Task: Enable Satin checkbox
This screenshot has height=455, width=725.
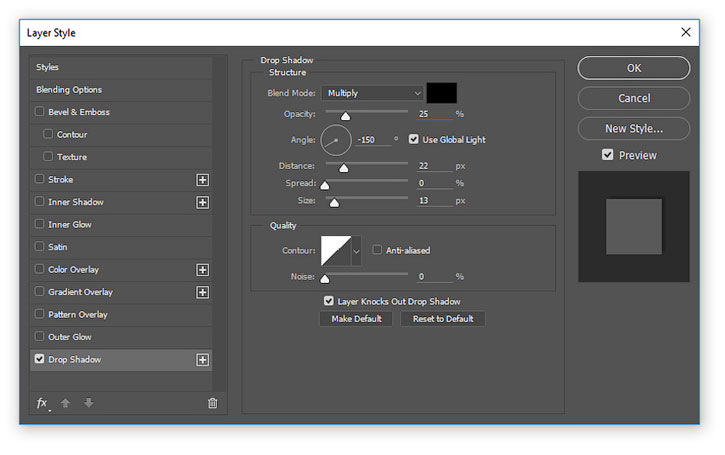Action: coord(39,246)
